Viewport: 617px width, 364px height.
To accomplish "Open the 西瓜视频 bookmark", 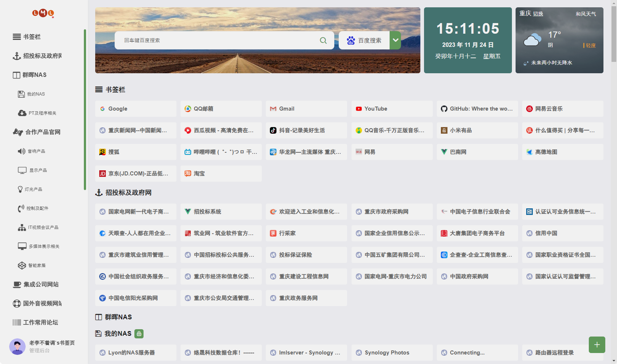I will pos(221,130).
